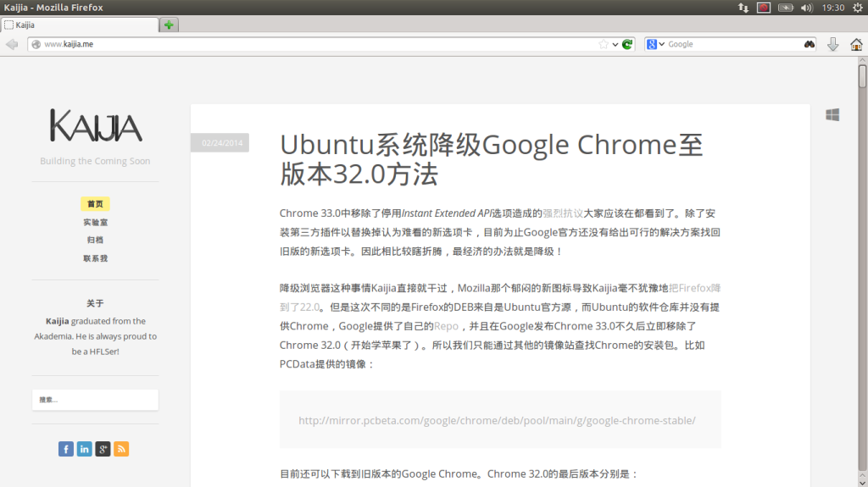Open the network indicator in the top panel

pyautogui.click(x=743, y=8)
